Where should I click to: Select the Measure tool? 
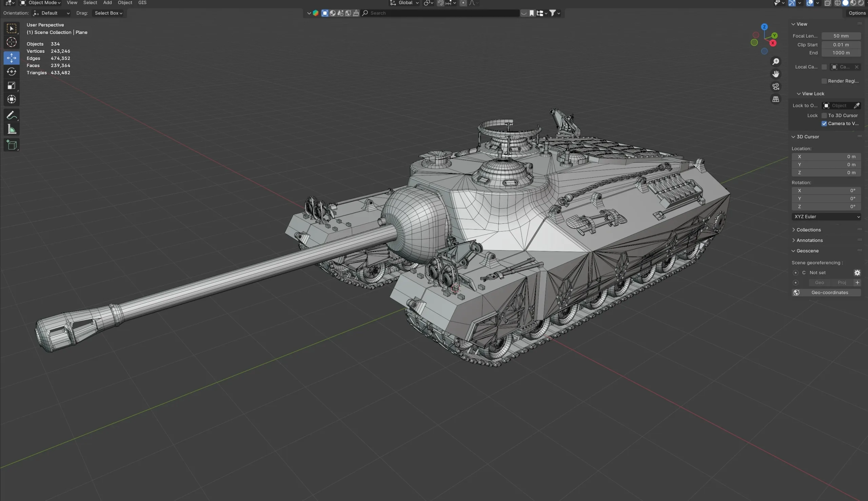point(11,129)
